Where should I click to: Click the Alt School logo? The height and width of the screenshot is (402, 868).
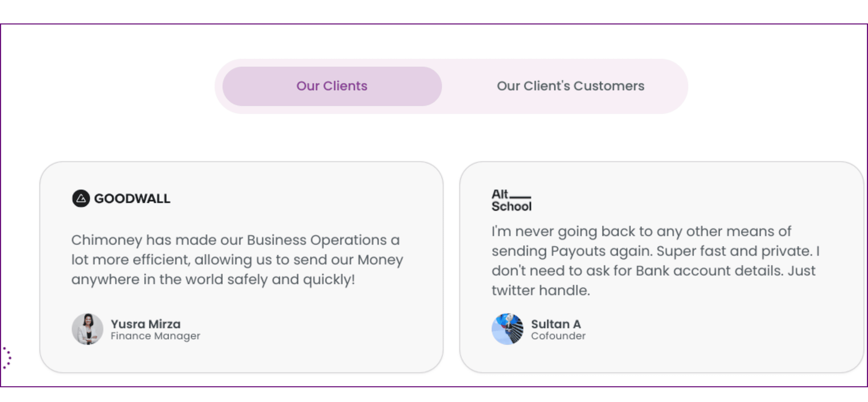[x=511, y=200]
